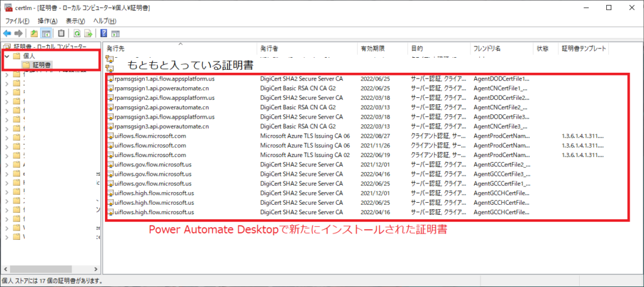Image resolution: width=644 pixels, height=287 pixels.
Task: Click friendly name AgentGCCCertFile1_ cell
Action: [501, 183]
